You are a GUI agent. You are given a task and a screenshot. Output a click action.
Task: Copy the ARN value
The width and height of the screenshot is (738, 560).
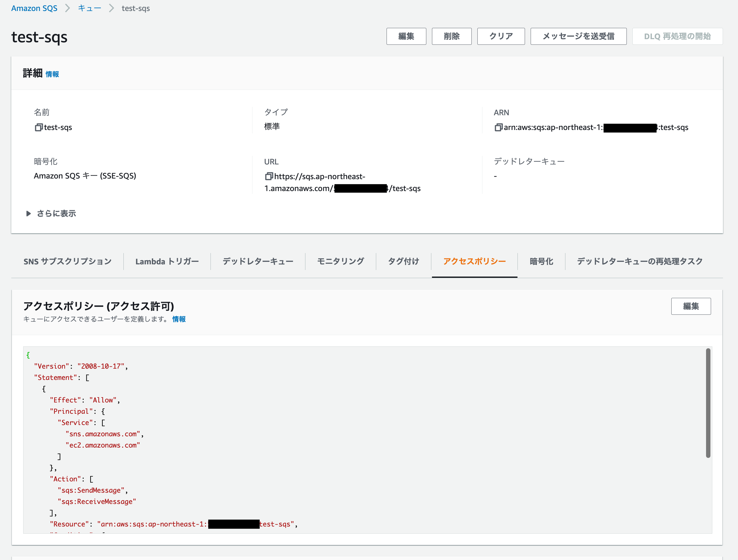click(x=498, y=127)
